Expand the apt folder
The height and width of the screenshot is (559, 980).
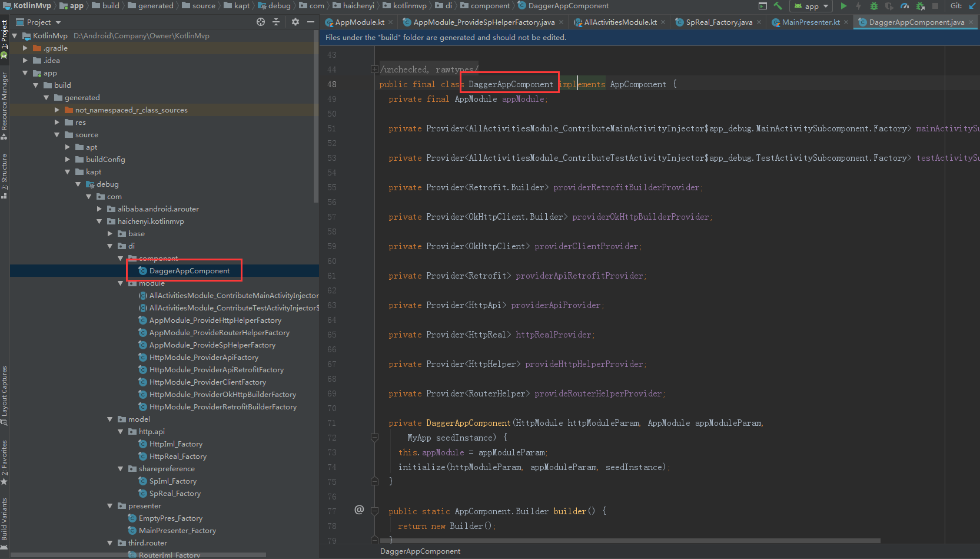(68, 147)
